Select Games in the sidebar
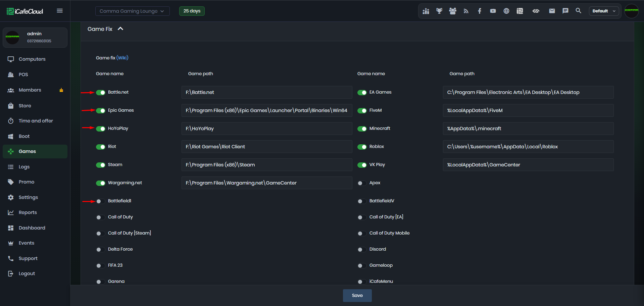 click(x=35, y=151)
